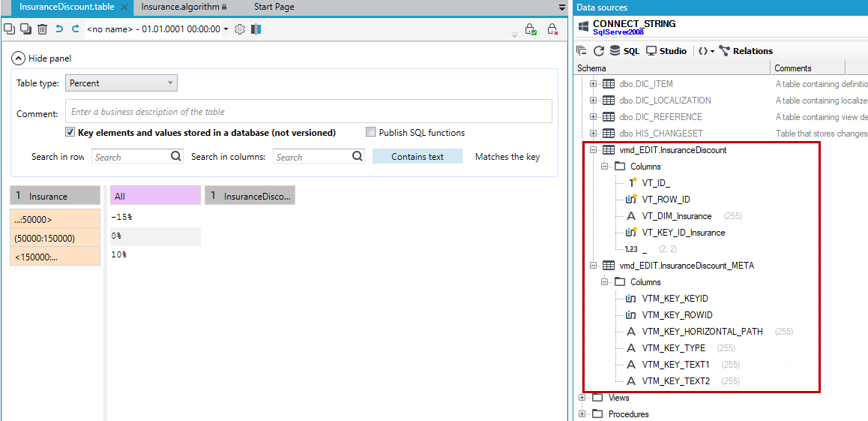Collapse the Hide panel chevron
The image size is (868, 421).
coord(18,59)
